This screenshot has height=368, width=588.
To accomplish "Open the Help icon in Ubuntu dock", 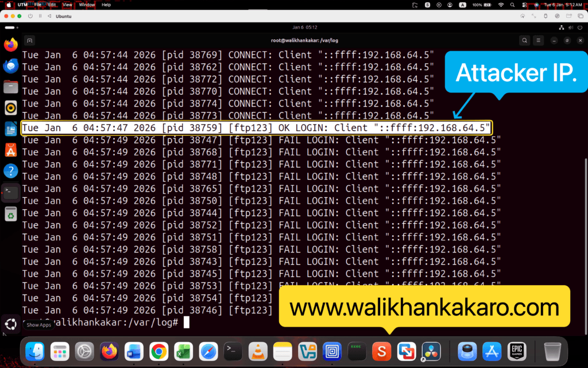I will [11, 171].
